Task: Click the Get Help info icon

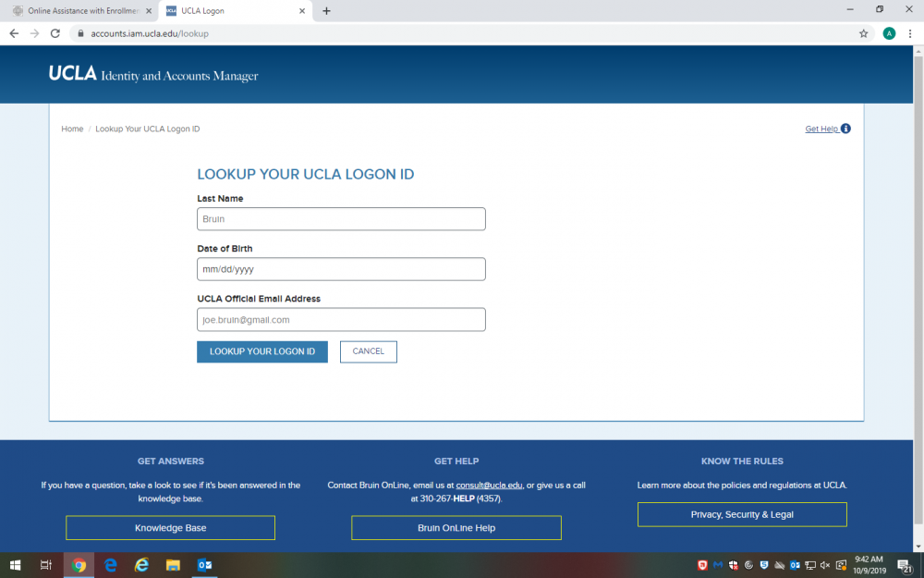Action: tap(845, 129)
